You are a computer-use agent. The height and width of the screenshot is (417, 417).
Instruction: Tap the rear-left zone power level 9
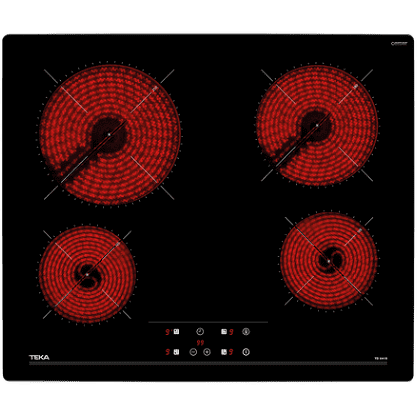[168, 332]
